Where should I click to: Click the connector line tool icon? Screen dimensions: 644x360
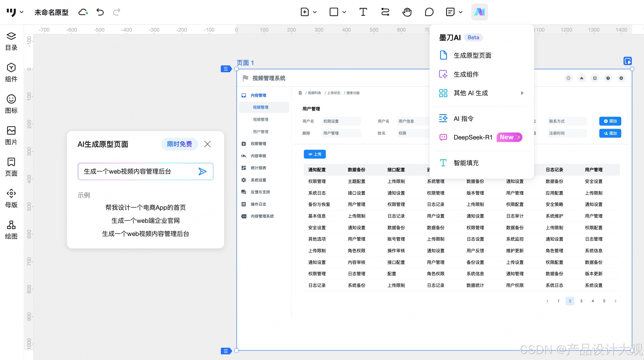tap(385, 12)
